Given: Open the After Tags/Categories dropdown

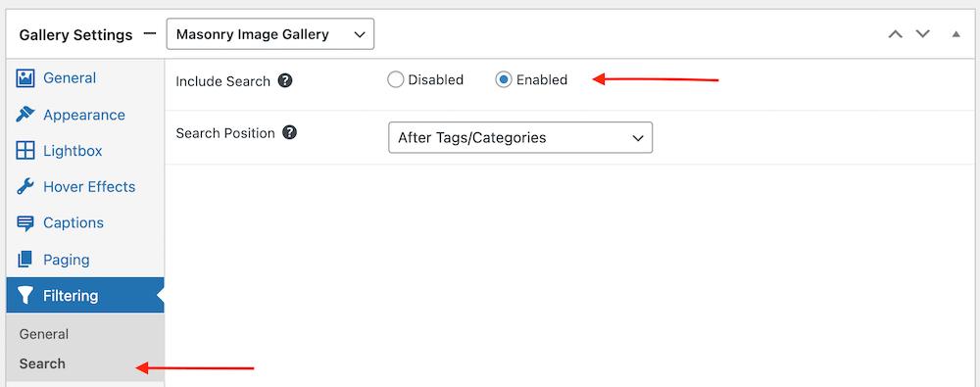Looking at the screenshot, I should click(x=520, y=137).
